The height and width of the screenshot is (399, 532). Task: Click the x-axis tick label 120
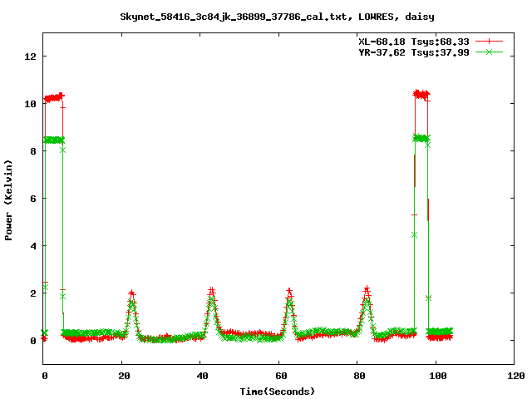(x=516, y=376)
